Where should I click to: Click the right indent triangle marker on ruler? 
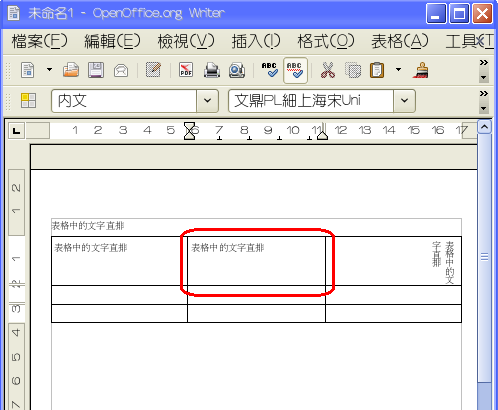[x=322, y=135]
